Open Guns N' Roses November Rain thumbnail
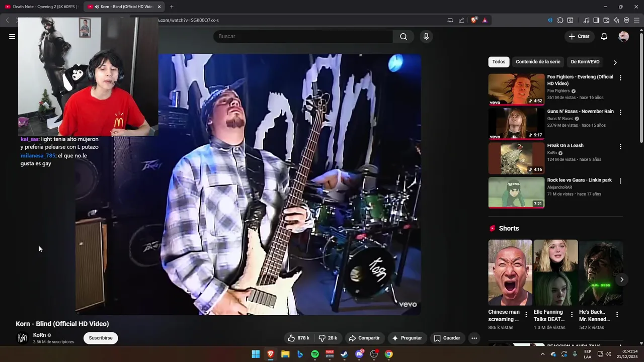This screenshot has width=644, height=362. click(516, 124)
